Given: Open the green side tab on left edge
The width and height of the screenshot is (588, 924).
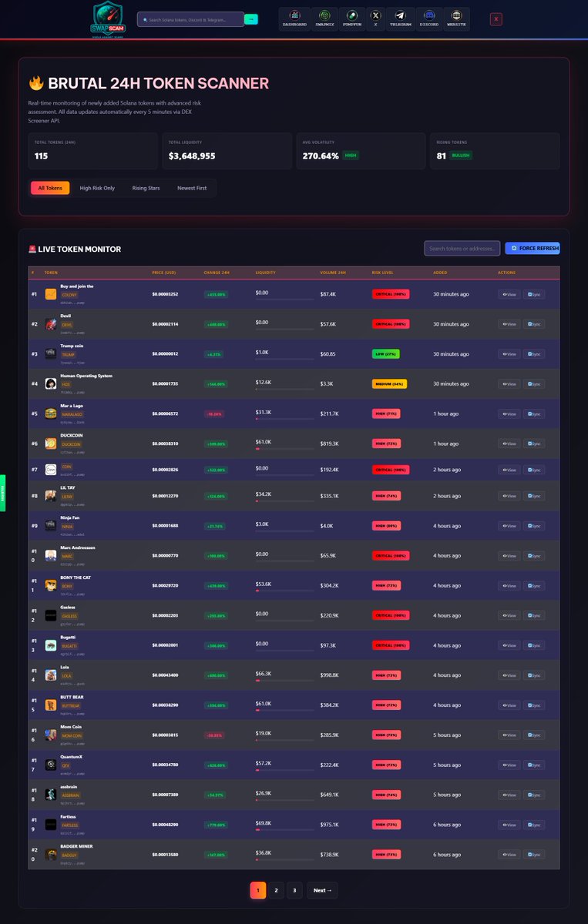Looking at the screenshot, I should point(2,493).
